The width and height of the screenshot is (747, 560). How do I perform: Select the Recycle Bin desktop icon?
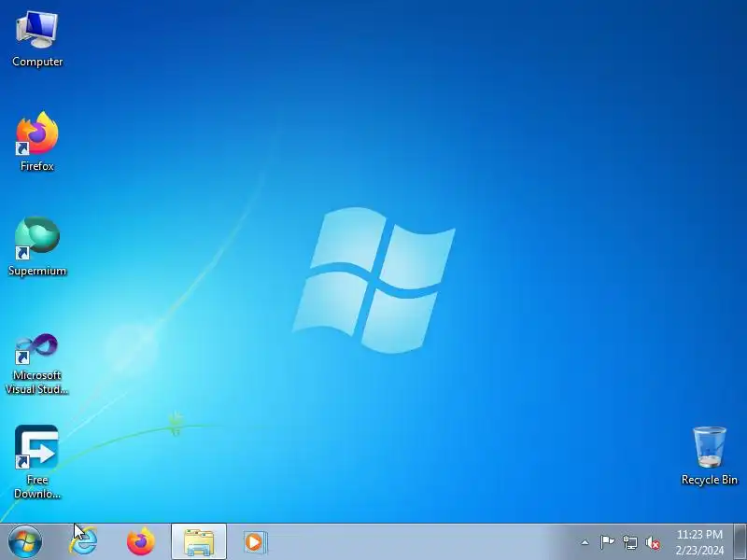click(710, 455)
